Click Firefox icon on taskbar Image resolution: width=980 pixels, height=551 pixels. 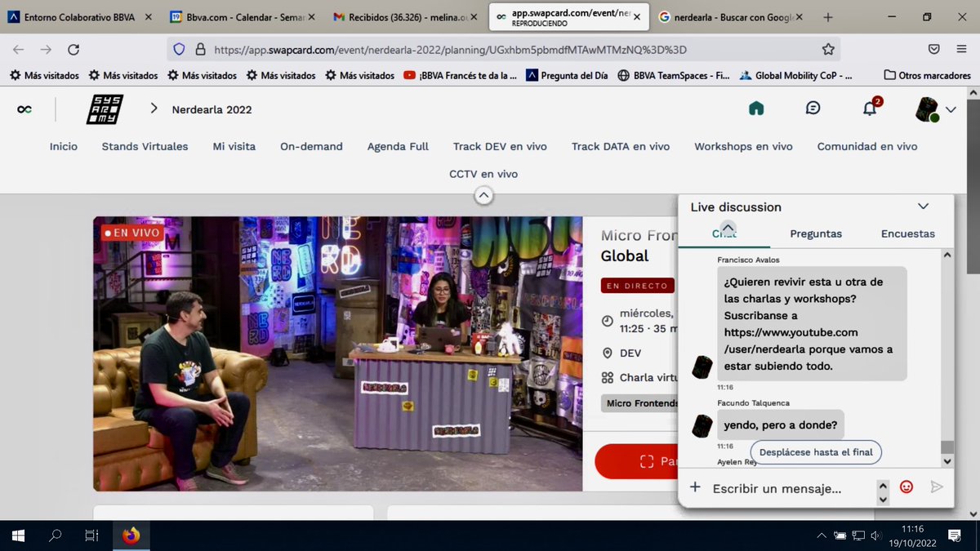coord(131,535)
